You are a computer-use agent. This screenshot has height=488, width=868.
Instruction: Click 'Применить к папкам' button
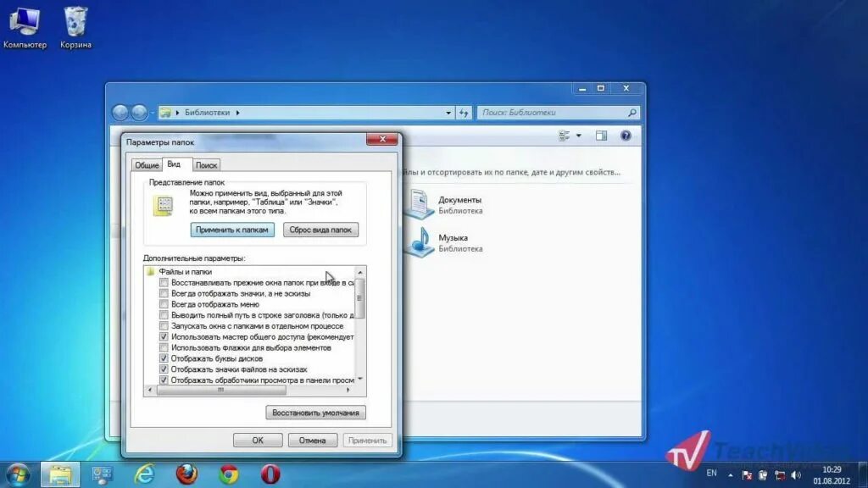(232, 230)
